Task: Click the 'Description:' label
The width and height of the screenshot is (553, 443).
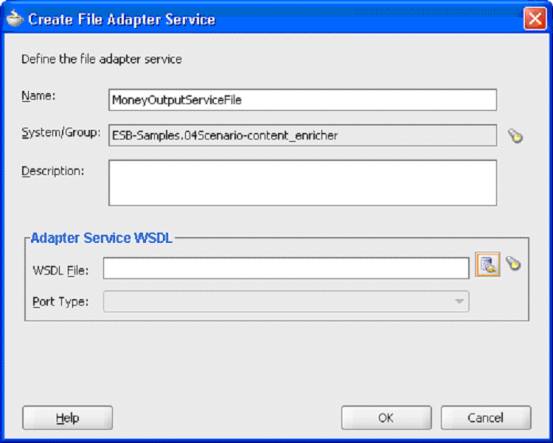Action: [x=53, y=171]
